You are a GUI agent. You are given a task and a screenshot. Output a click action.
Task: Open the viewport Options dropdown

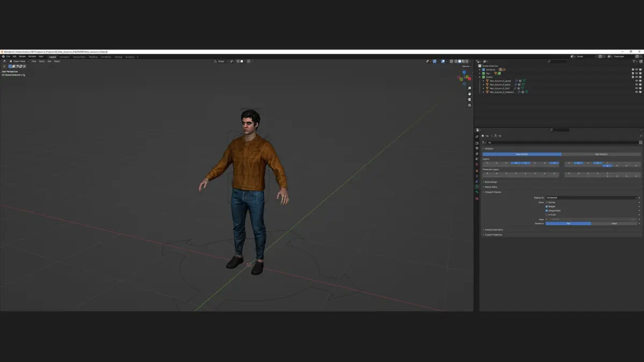coord(466,67)
